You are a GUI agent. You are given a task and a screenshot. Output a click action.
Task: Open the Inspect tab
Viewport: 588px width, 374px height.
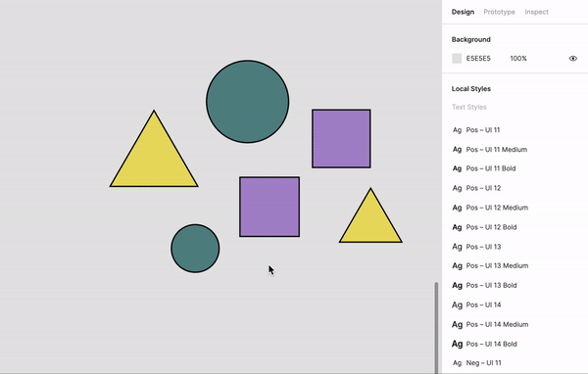(536, 12)
